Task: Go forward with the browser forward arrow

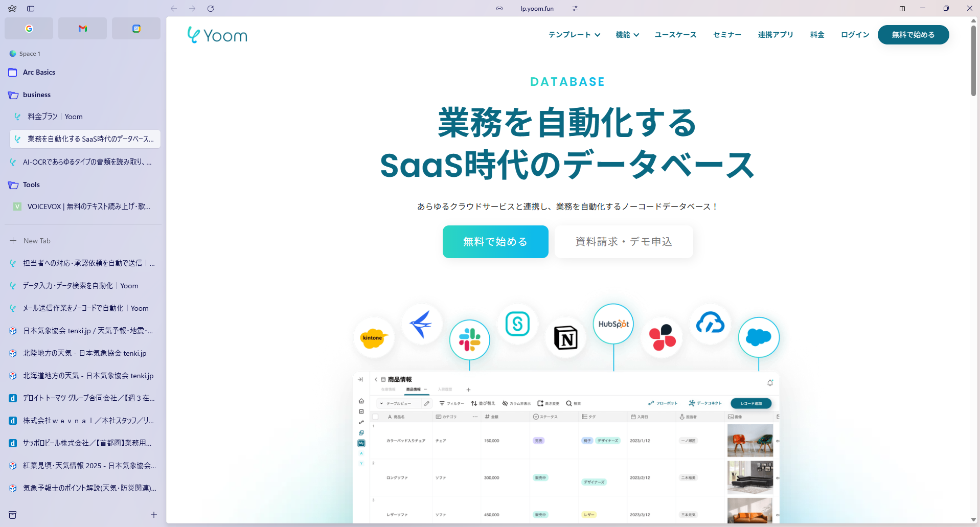Action: [x=192, y=8]
